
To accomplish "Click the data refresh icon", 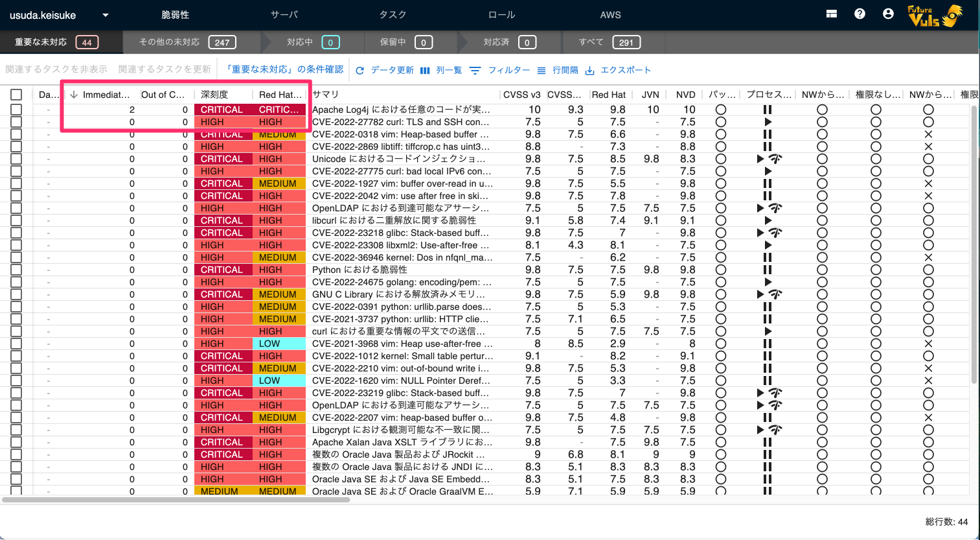I will point(360,71).
